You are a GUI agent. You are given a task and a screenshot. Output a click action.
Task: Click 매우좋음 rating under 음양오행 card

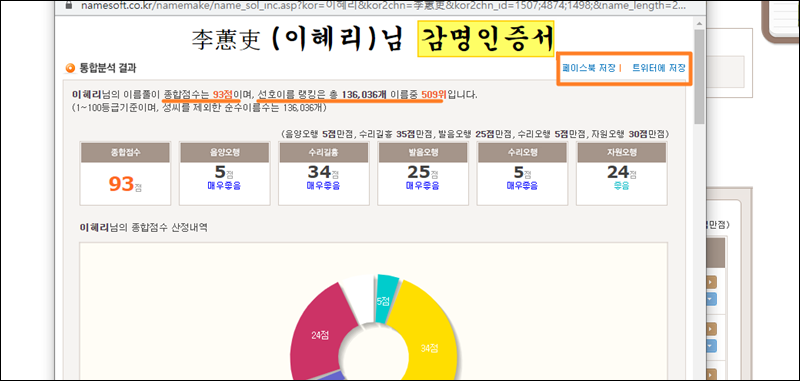click(224, 186)
